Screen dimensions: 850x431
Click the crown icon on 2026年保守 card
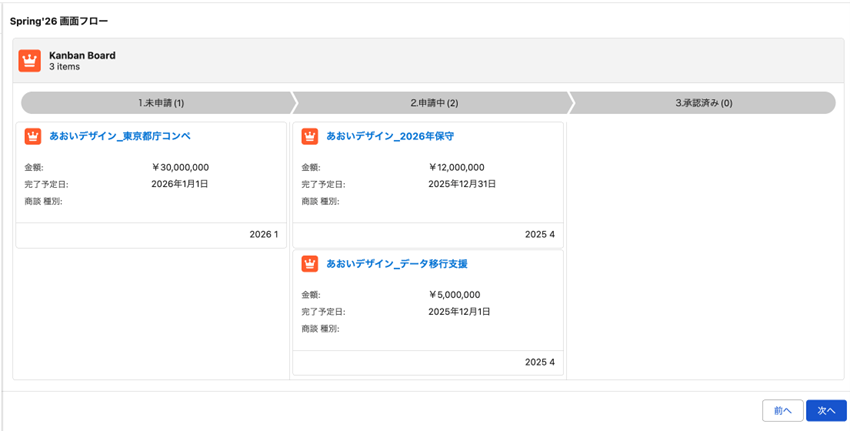pos(310,136)
